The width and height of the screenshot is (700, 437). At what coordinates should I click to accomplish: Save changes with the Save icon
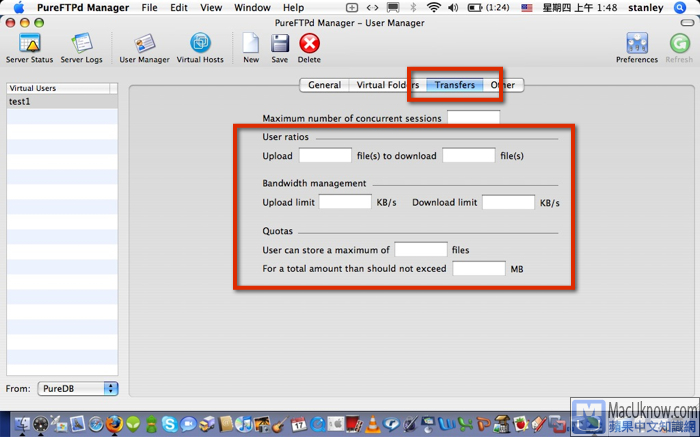pos(279,48)
